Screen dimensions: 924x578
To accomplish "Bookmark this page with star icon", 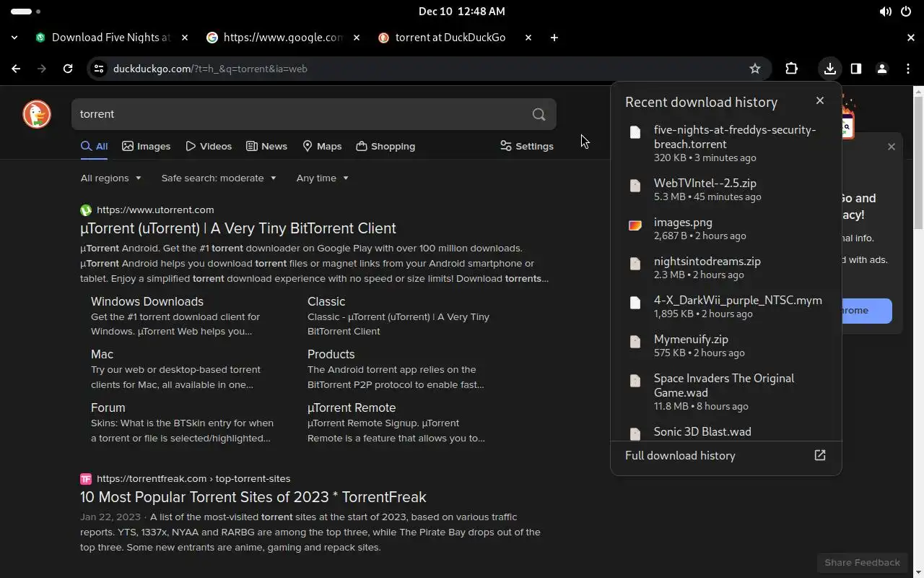I will click(755, 69).
